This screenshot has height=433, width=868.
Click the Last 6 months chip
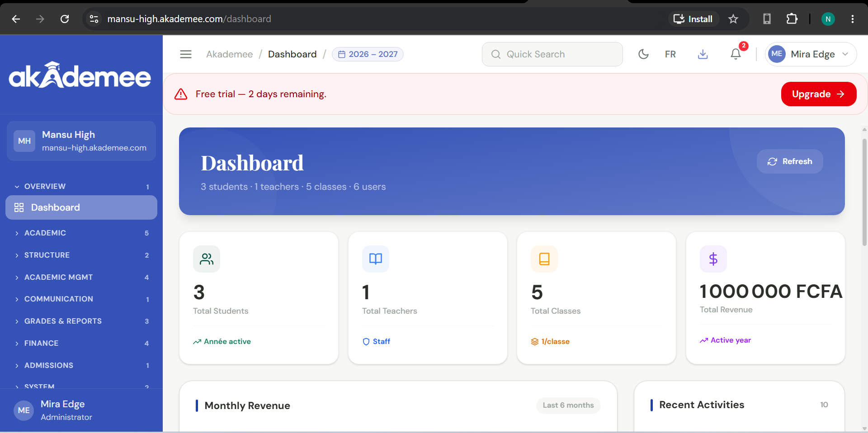[568, 405]
